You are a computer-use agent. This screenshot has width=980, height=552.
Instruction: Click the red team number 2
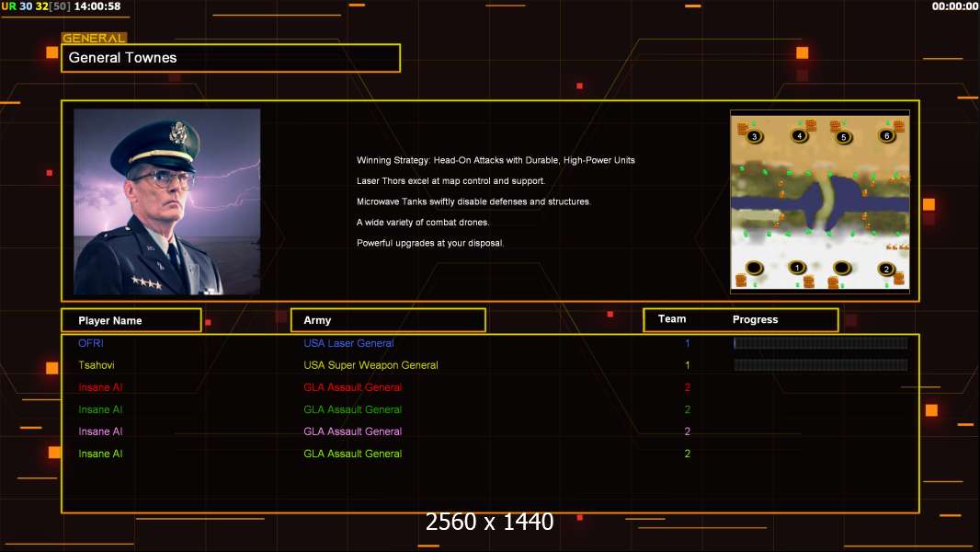click(687, 387)
